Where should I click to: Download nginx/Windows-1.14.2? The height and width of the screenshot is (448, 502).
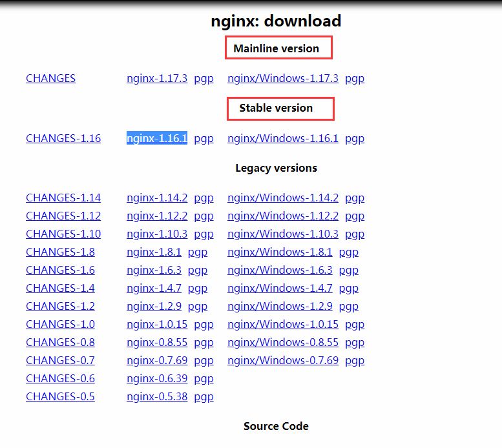[x=283, y=198]
